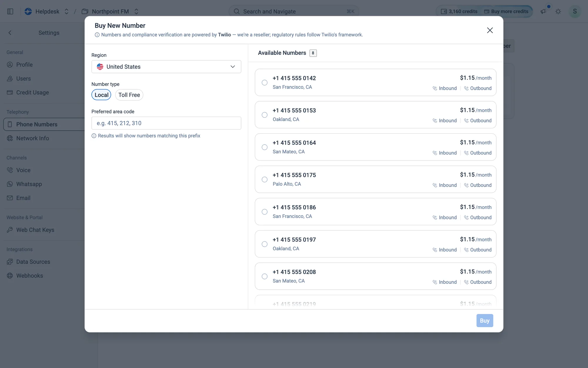Choose the Toll Free number type

point(129,95)
